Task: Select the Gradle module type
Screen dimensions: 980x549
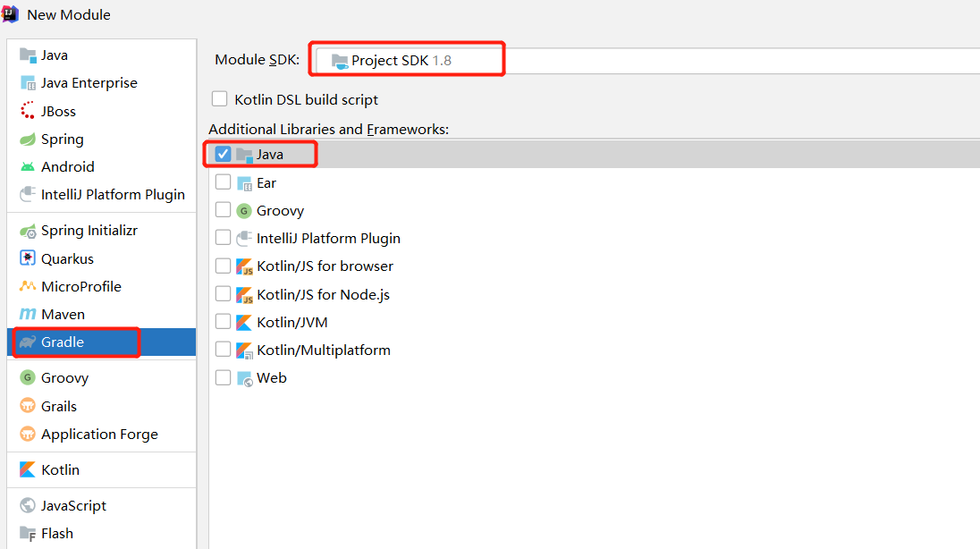Action: pos(102,342)
